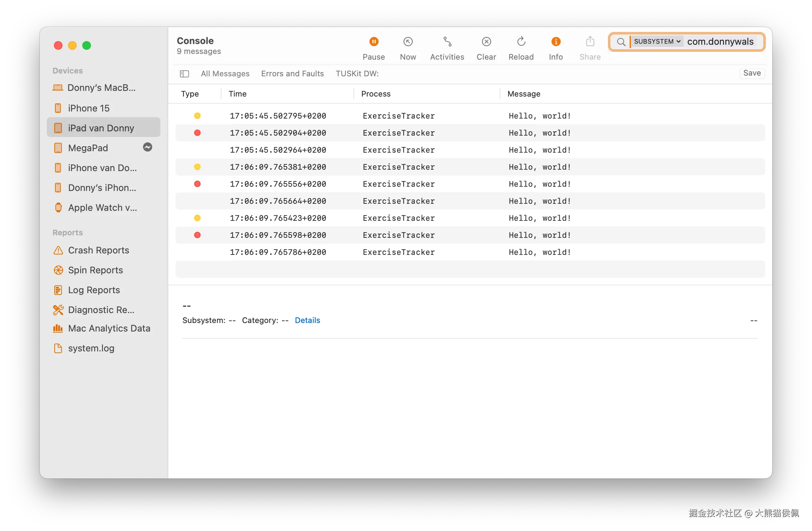Click the com.donnywals search field
Viewport: 812px width, 531px height.
[x=720, y=42]
